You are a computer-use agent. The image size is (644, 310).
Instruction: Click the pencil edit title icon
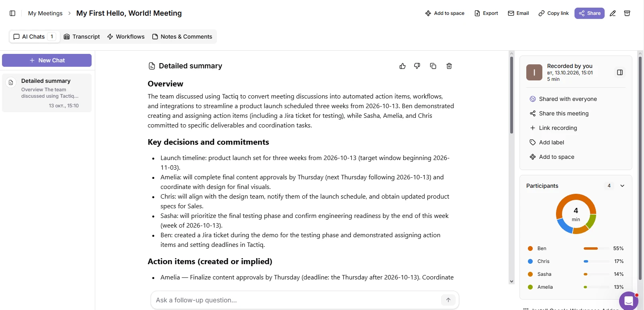(613, 13)
